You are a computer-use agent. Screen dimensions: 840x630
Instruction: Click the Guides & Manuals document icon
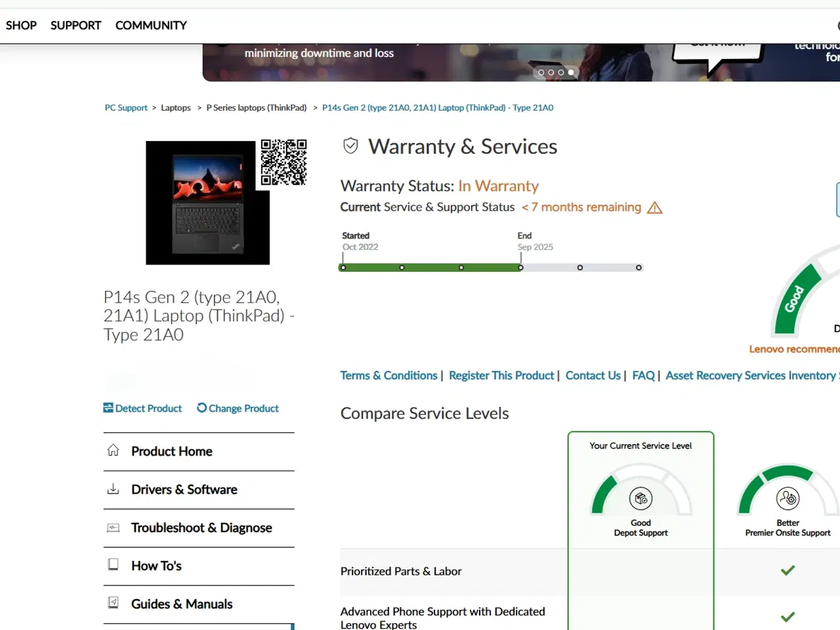[113, 602]
